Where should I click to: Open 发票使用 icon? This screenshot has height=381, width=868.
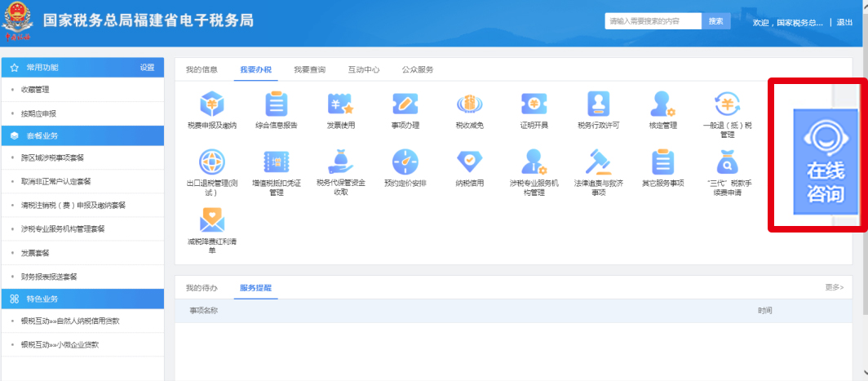tap(341, 104)
